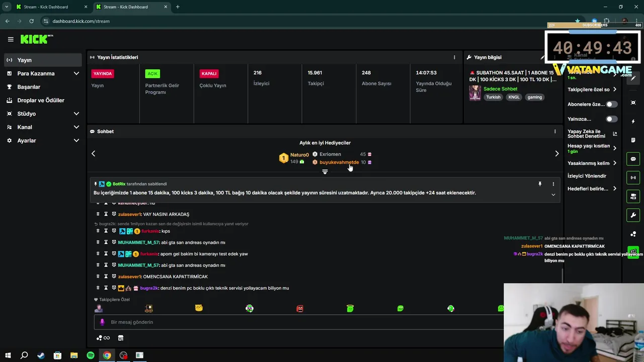Toggle the Abonelere özel chat switch
The image size is (644, 362).
611,104
